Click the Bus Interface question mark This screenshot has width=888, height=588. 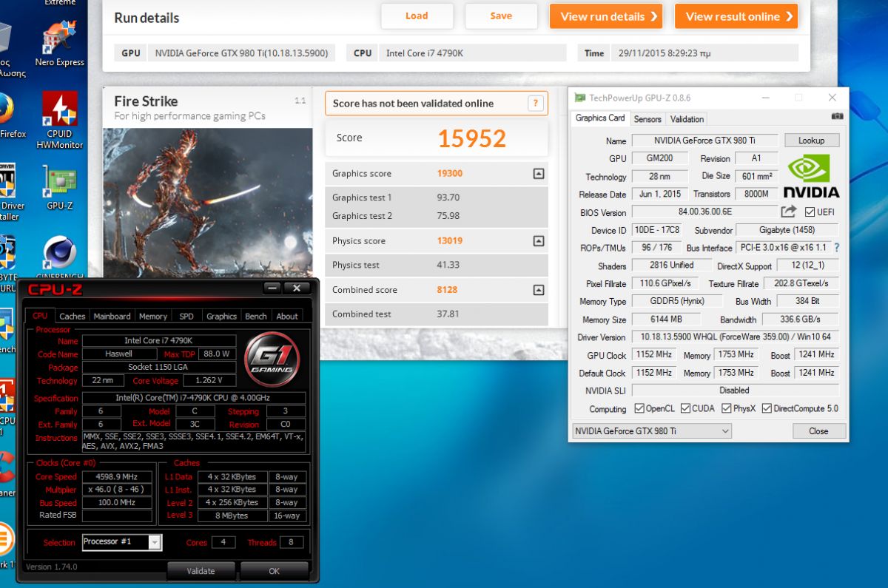click(837, 248)
